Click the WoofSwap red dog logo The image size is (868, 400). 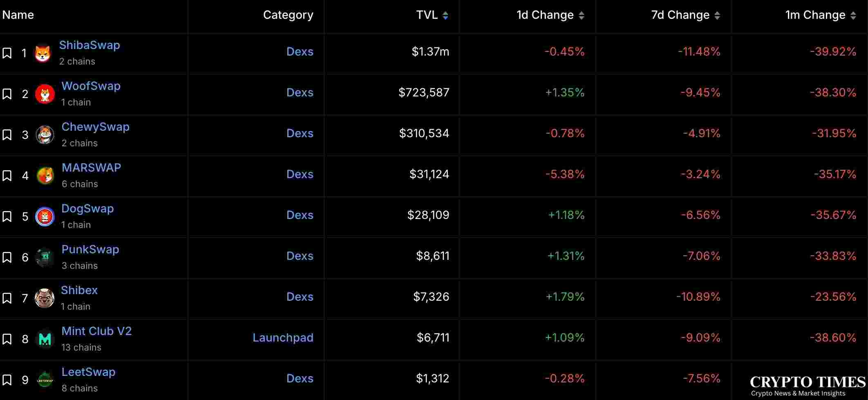click(x=45, y=94)
